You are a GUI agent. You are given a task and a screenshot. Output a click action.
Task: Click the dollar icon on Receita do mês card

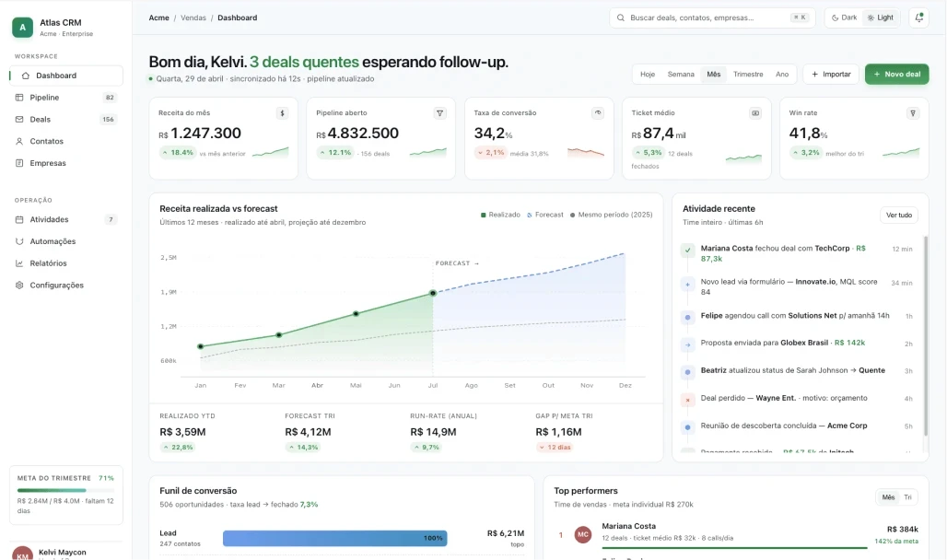pyautogui.click(x=282, y=113)
